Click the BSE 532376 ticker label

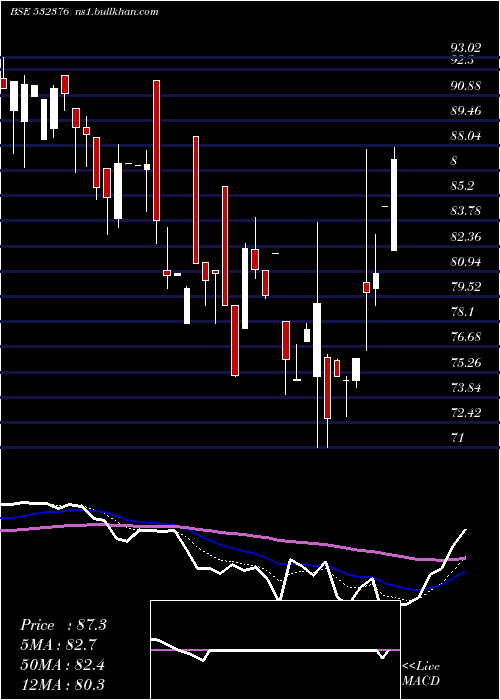point(39,11)
